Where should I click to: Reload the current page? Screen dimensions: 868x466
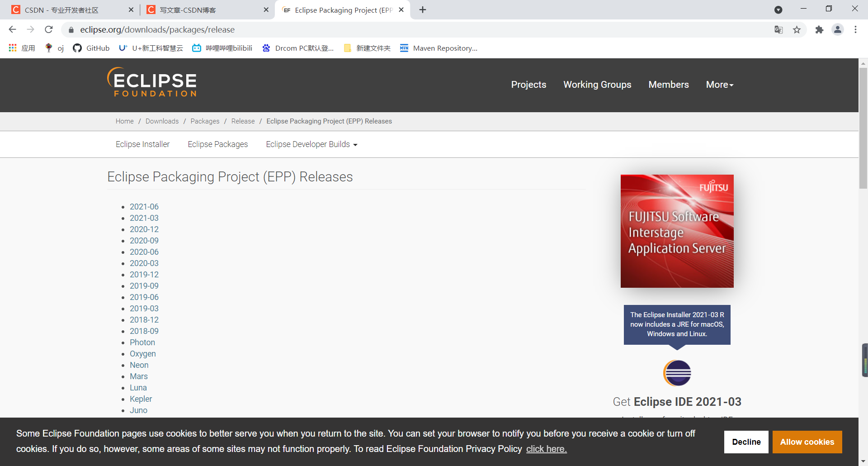pyautogui.click(x=49, y=29)
